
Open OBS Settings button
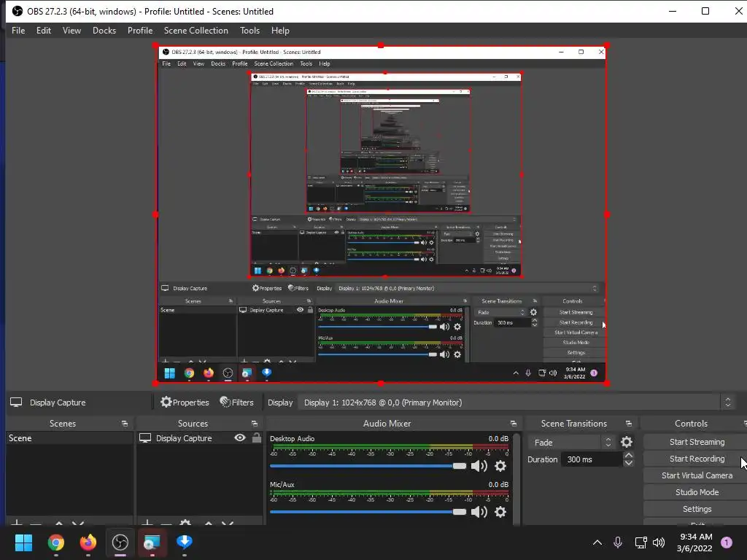point(697,509)
